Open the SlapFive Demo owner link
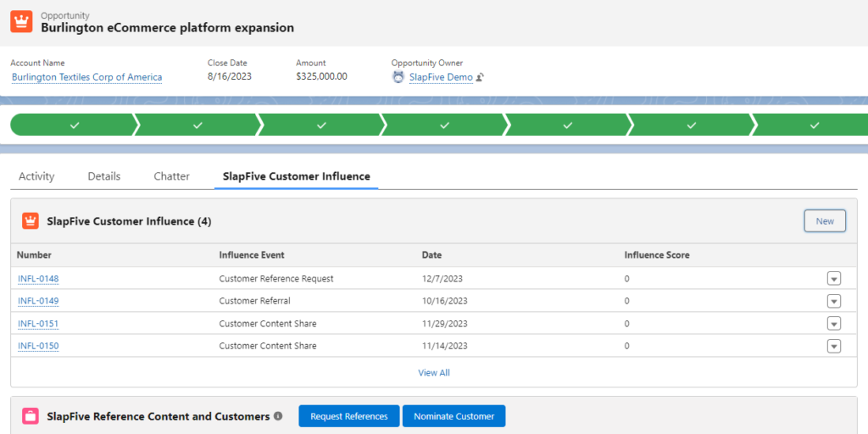Screen dimensions: 868x434 (441, 77)
